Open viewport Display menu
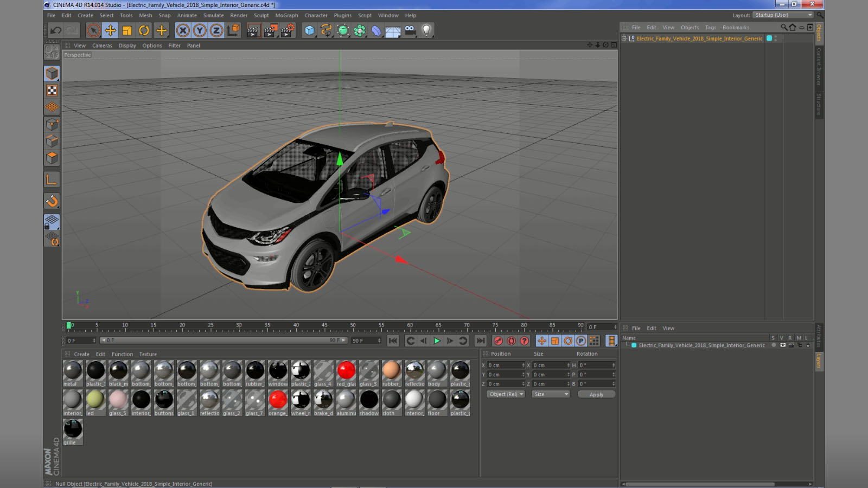Image resolution: width=868 pixels, height=488 pixels. [127, 46]
